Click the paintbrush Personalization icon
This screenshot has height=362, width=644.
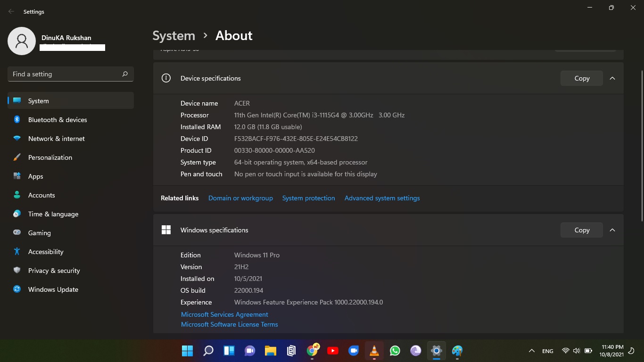pos(17,157)
